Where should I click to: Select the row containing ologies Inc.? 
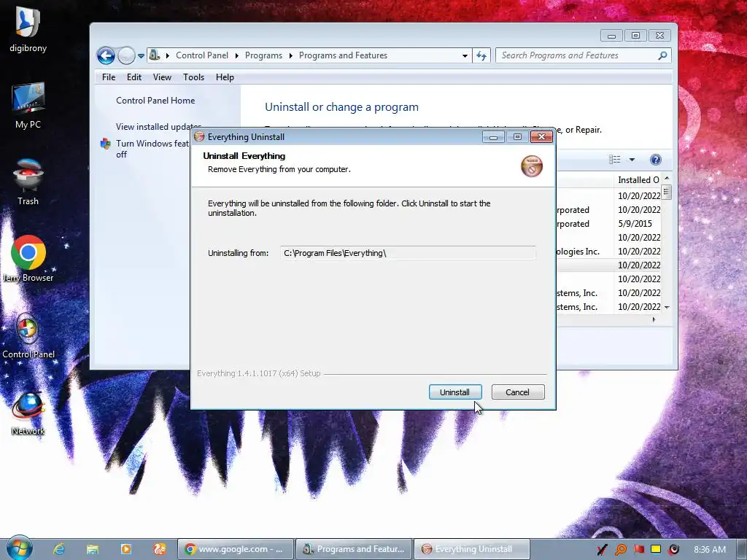(608, 252)
